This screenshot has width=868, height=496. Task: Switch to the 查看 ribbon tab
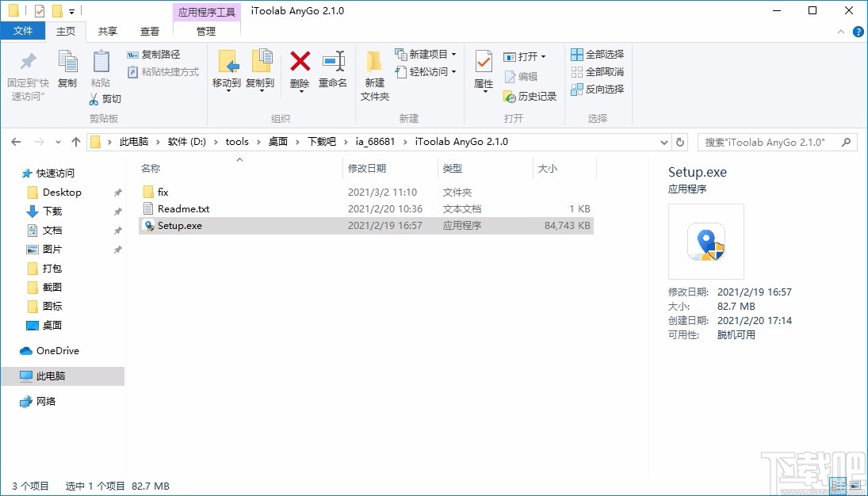point(150,31)
